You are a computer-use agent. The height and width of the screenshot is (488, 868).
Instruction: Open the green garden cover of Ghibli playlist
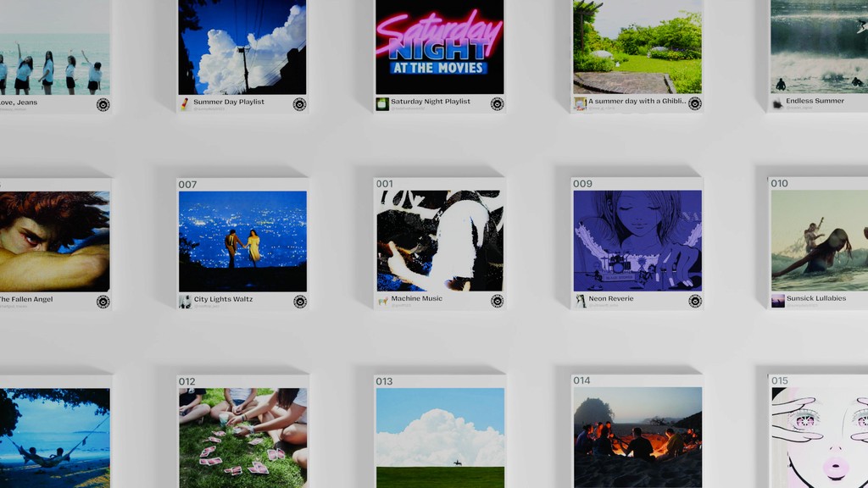637,47
